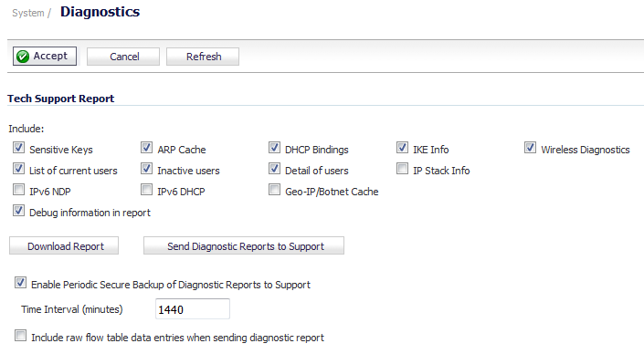Screen dimensions: 644x354
Task: Check the Geo-IP/Botnet Cache option
Action: pyautogui.click(x=274, y=190)
